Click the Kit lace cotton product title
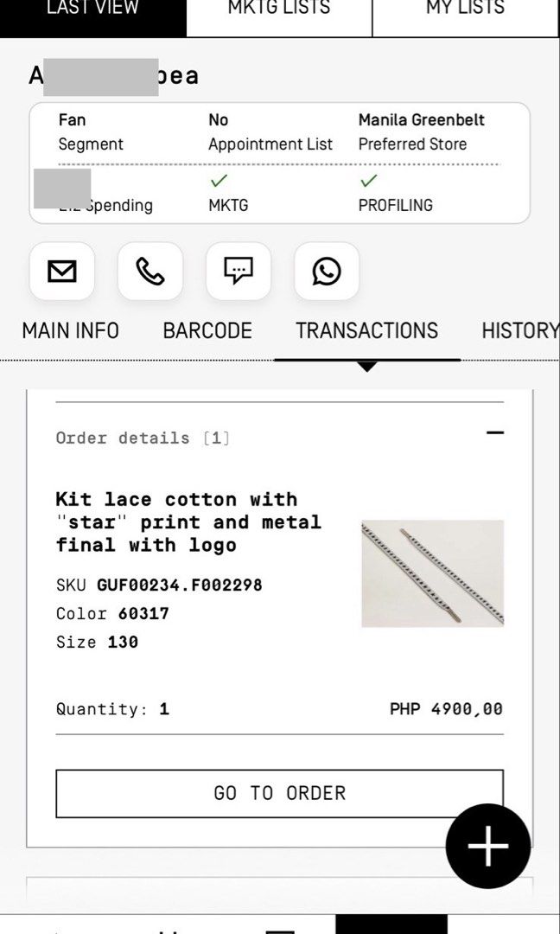Image resolution: width=560 pixels, height=934 pixels. point(188,521)
